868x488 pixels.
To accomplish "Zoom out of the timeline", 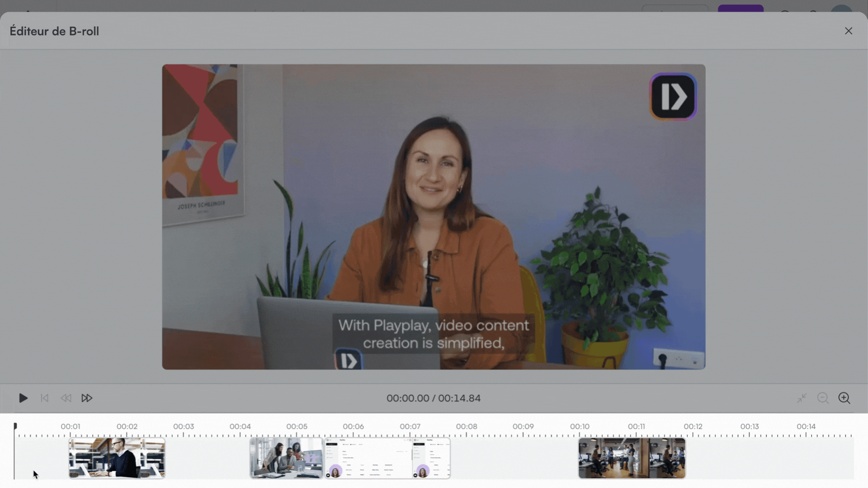I will (x=823, y=398).
